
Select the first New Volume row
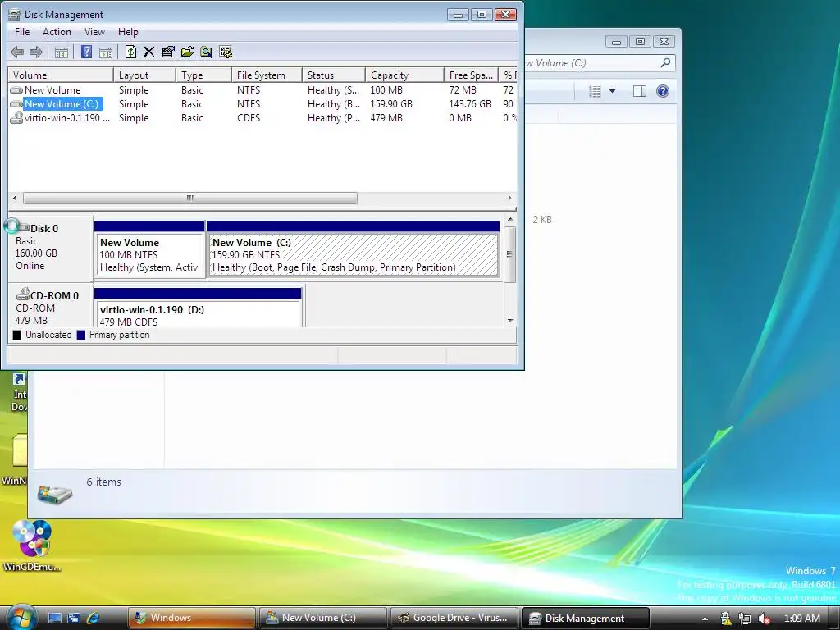262,90
